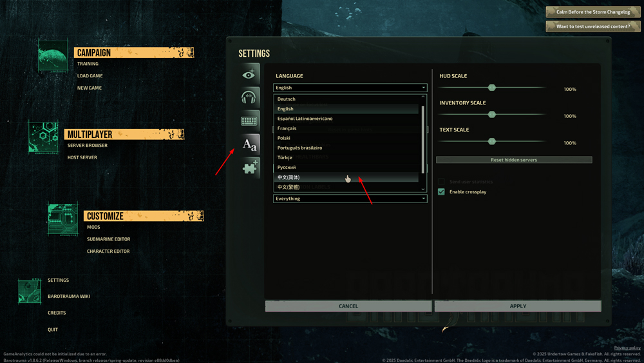Toggle the Enable crossplay checkbox
The width and height of the screenshot is (644, 363).
pyautogui.click(x=441, y=191)
